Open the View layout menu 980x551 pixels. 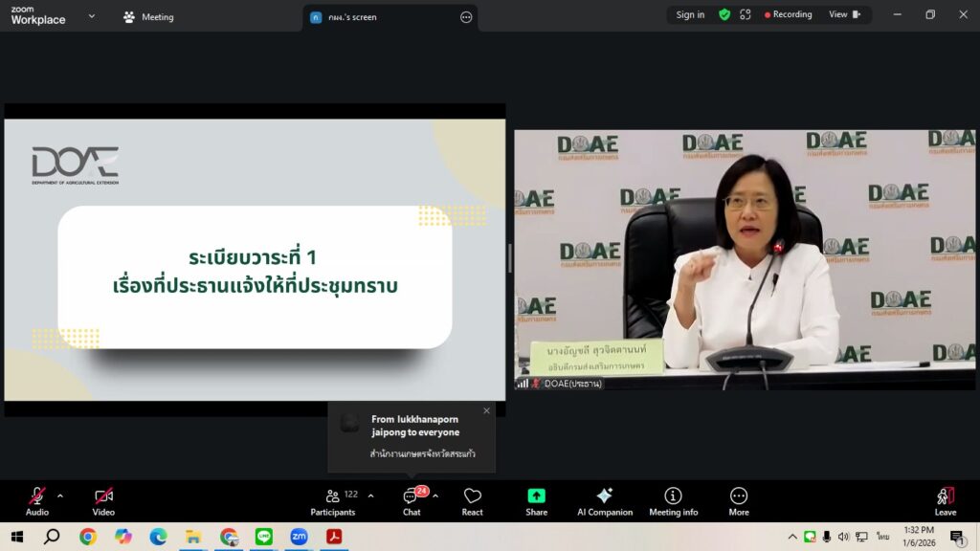(844, 14)
